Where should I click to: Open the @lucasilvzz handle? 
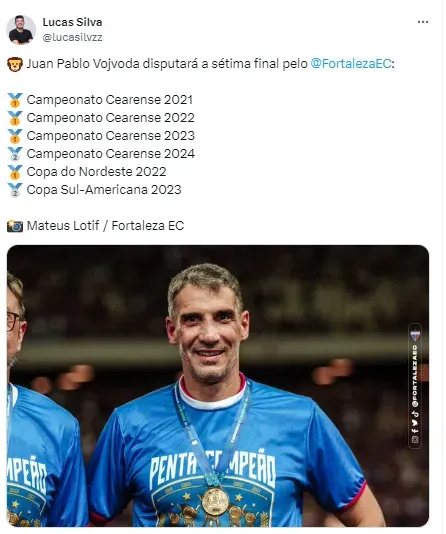72,37
